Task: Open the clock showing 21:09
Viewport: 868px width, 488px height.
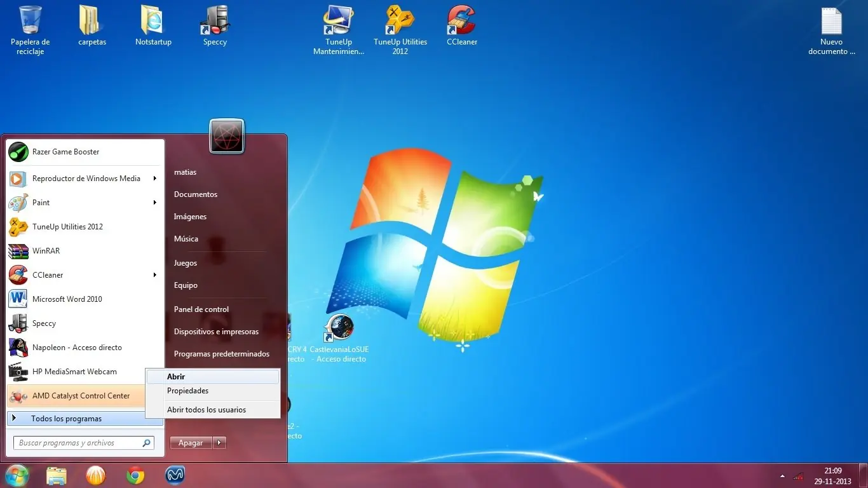Action: pos(833,476)
